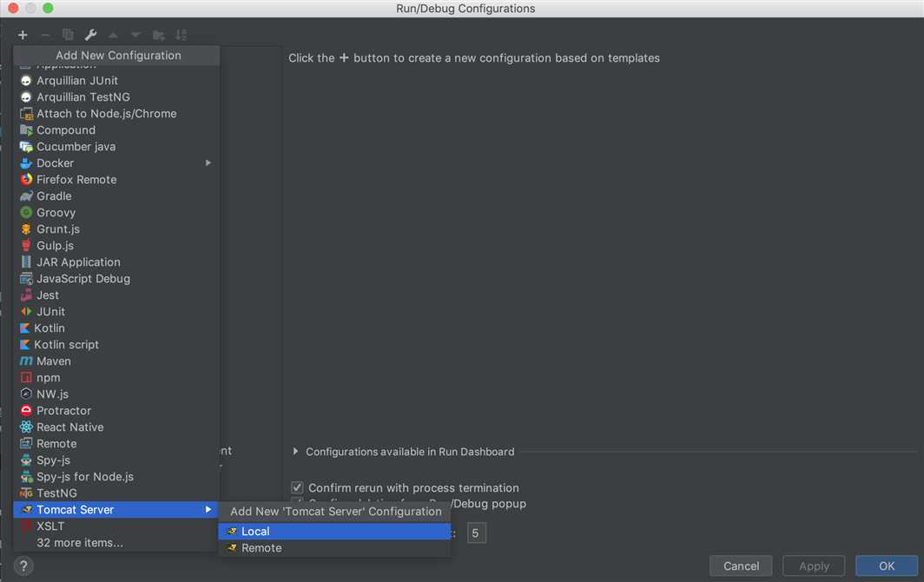Select the JUnit icon
Image resolution: width=924 pixels, height=582 pixels.
26,311
